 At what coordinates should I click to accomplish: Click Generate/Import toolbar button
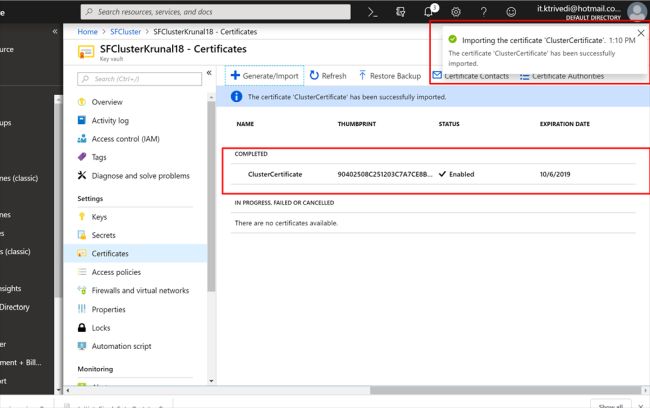pyautogui.click(x=264, y=76)
